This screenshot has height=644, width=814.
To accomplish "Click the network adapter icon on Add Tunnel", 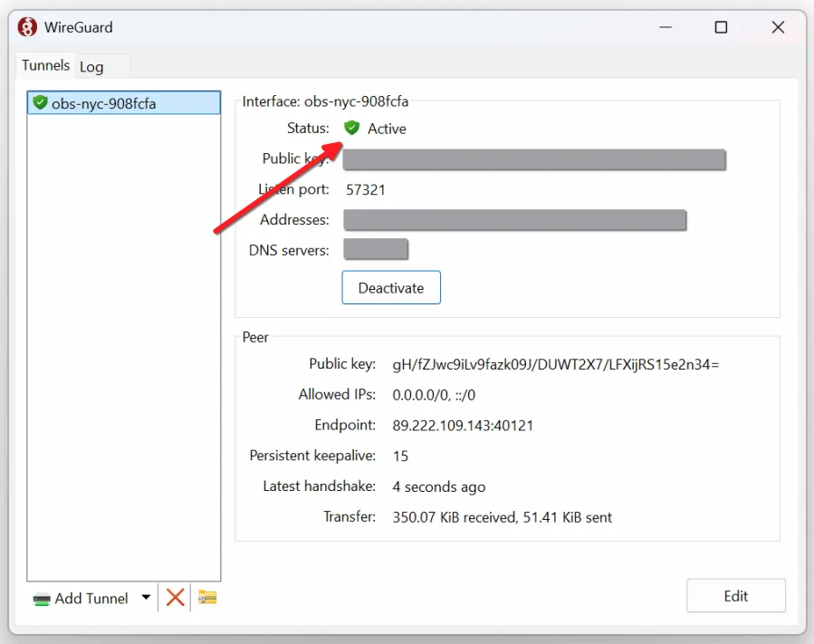I will pyautogui.click(x=42, y=599).
